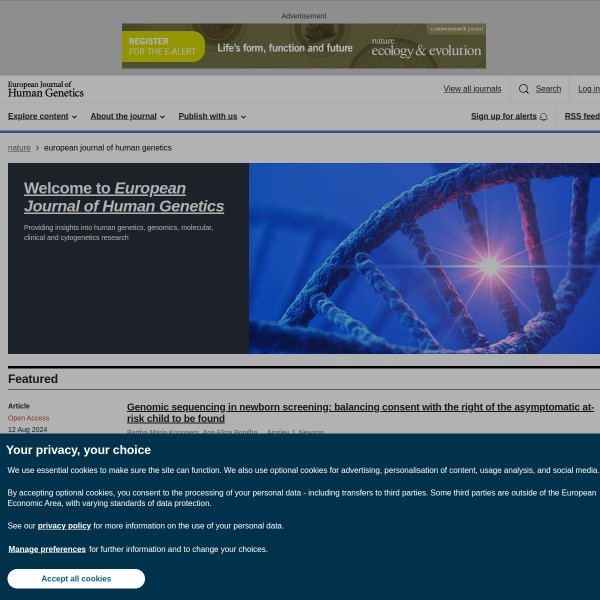Open the RSS feed link
Screen dimensions: 600x600
tap(582, 116)
